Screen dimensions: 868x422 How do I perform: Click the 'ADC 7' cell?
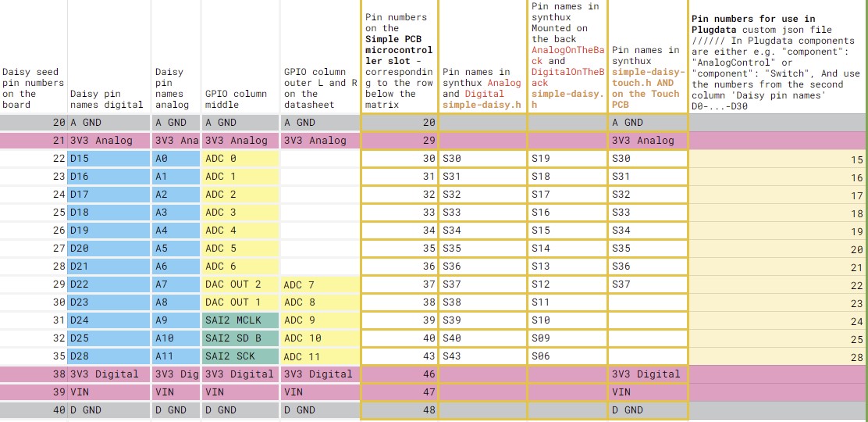coord(320,284)
